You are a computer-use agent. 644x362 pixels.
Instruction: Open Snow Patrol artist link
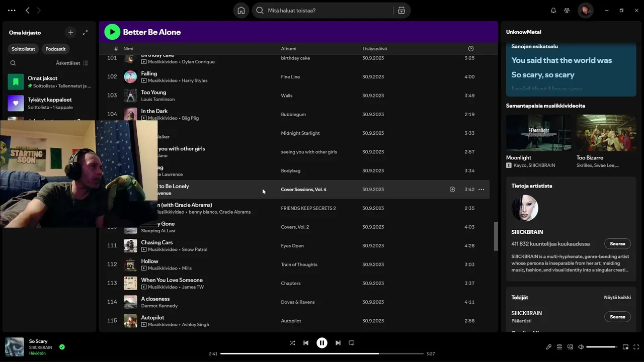click(195, 249)
